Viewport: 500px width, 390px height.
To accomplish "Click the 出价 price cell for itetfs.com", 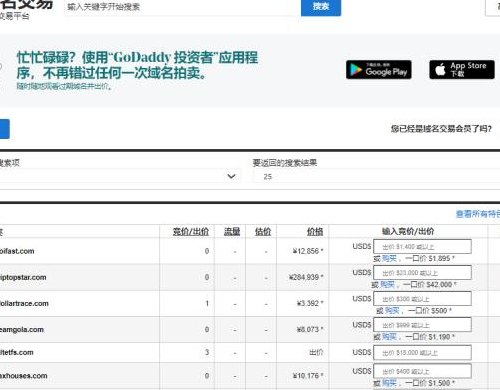I will click(316, 352).
